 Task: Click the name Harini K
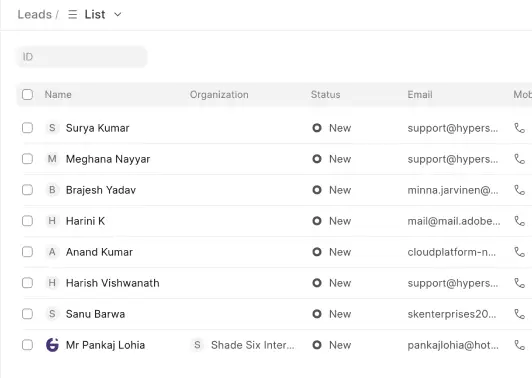click(85, 221)
